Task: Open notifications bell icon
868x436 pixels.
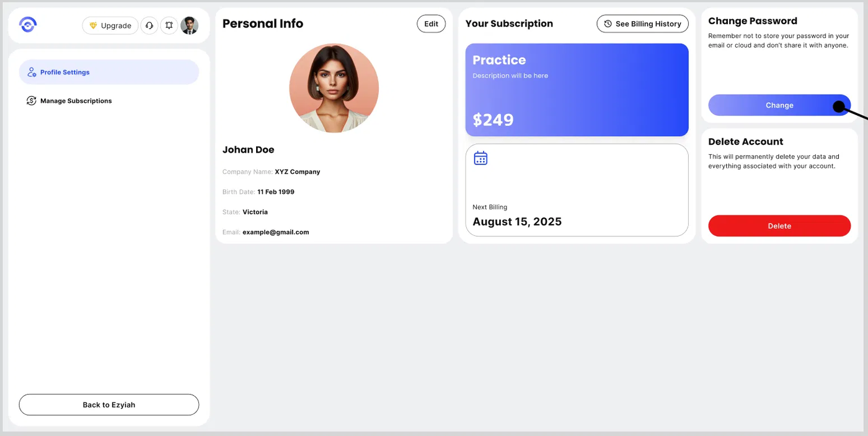Action: [169, 25]
